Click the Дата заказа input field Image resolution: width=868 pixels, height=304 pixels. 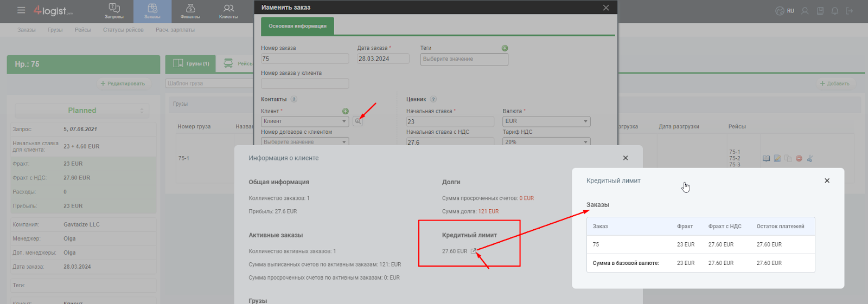pyautogui.click(x=383, y=59)
